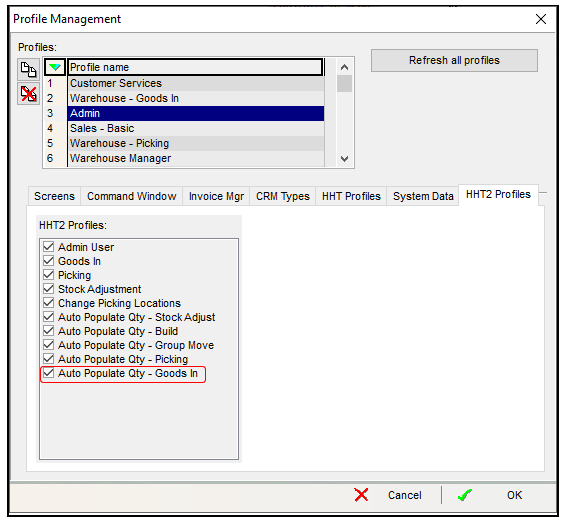
Task: Click the green filter triangle in list header
Action: click(x=55, y=67)
